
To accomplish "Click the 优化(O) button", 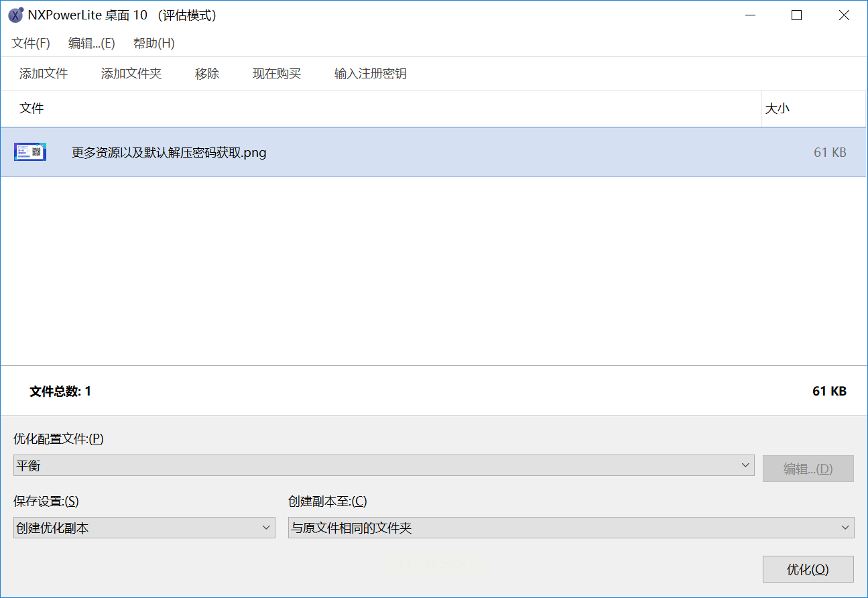I will (x=808, y=569).
